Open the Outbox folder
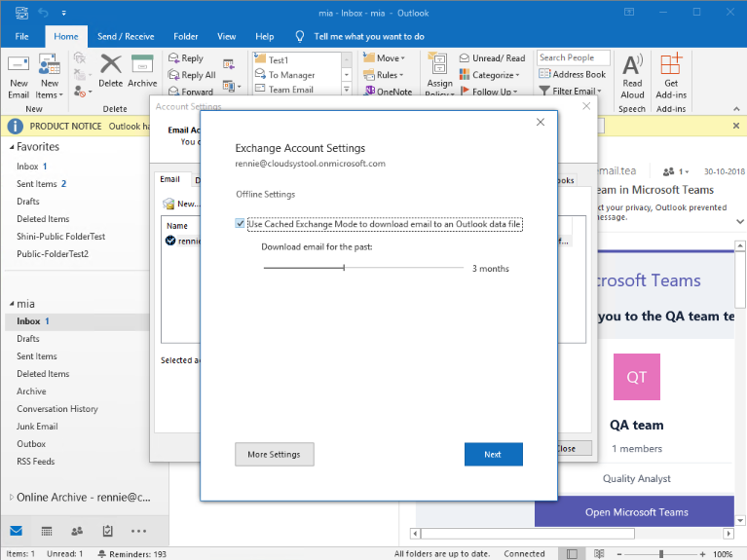This screenshot has width=747, height=560. [31, 444]
